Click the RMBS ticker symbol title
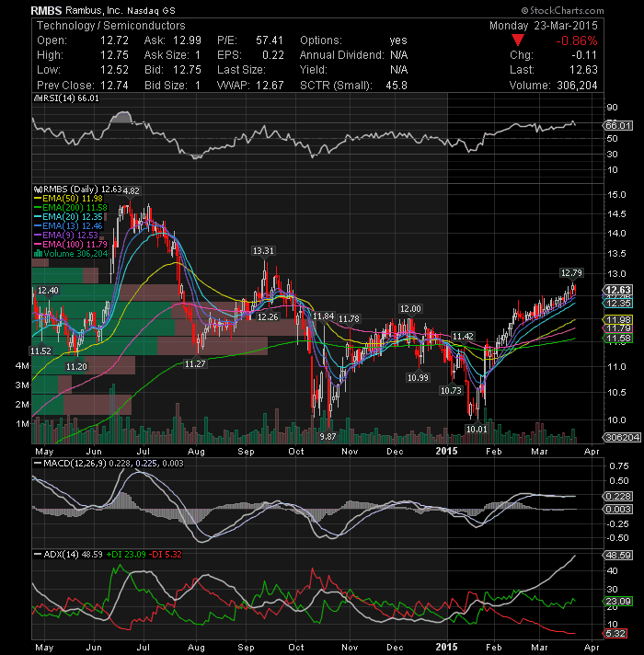This screenshot has height=655, width=644. [46, 10]
